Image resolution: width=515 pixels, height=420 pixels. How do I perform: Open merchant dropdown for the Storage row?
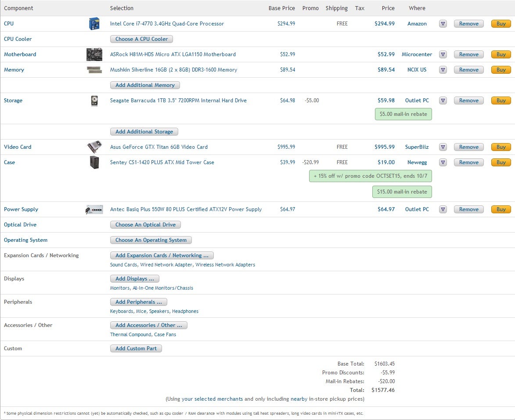(x=443, y=101)
